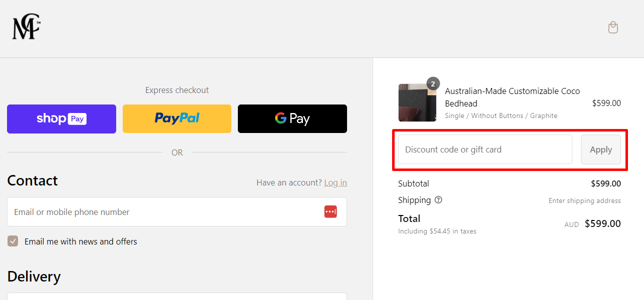
Task: Click the Discount code or gift card field
Action: pos(485,149)
